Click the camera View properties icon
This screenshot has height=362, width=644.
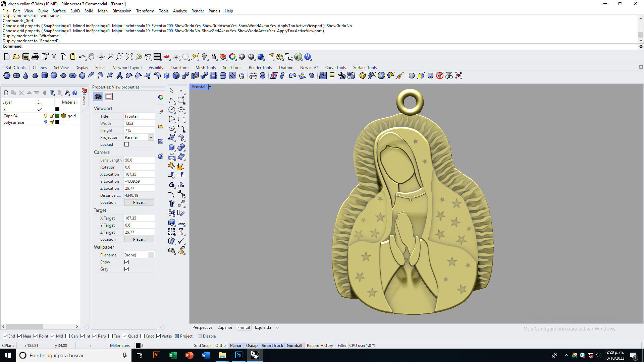coord(98,97)
